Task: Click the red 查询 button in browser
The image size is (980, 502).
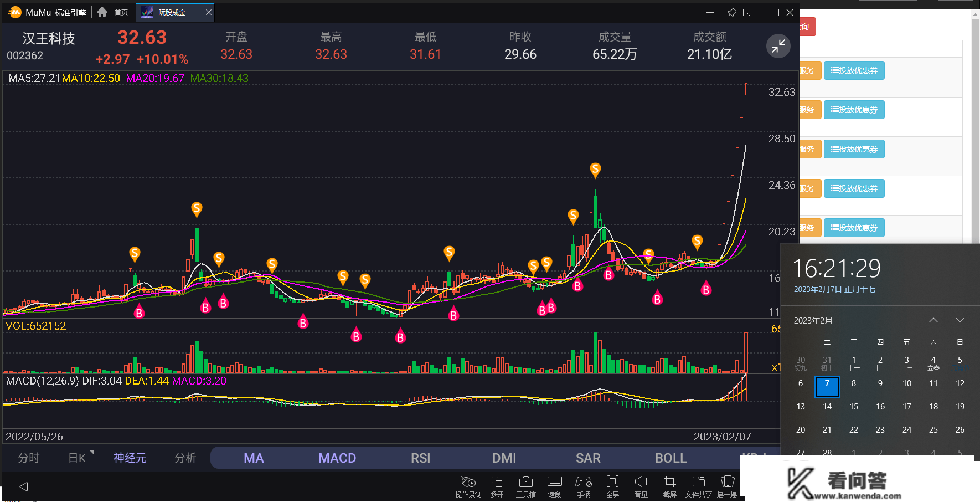Action: (x=807, y=27)
